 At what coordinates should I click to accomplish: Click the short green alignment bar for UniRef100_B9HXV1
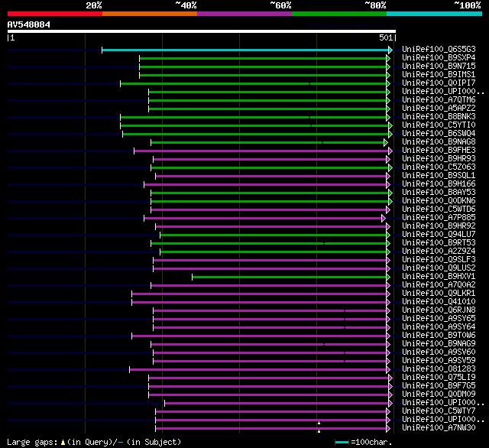pos(289,277)
